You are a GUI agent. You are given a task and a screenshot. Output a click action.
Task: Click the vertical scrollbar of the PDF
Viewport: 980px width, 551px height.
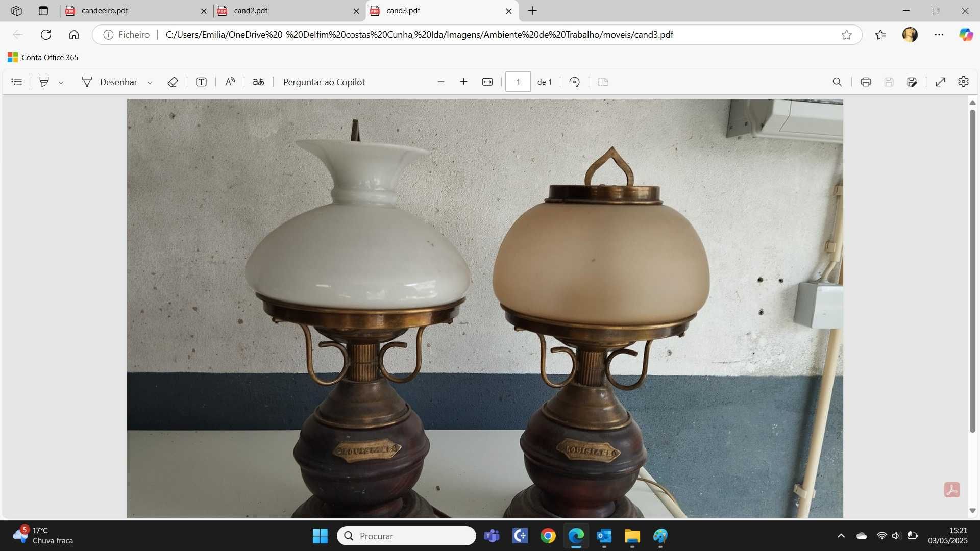[x=972, y=270]
